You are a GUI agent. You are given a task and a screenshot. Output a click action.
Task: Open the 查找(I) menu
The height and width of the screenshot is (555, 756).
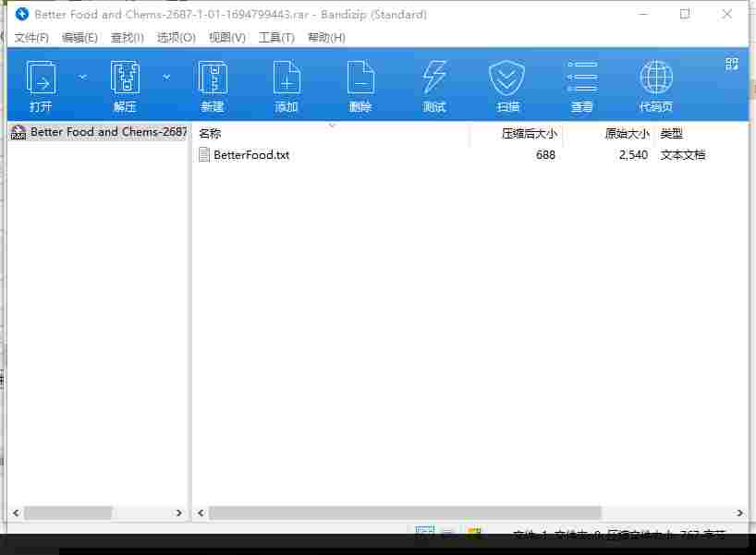coord(128,38)
